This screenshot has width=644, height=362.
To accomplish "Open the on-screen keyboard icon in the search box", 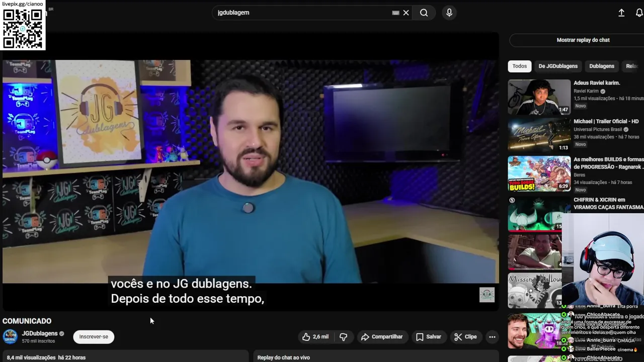I will coord(395,13).
